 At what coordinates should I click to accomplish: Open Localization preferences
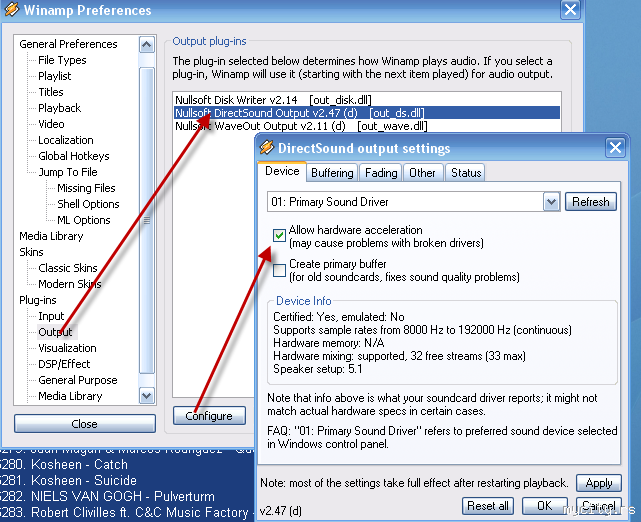(66, 140)
